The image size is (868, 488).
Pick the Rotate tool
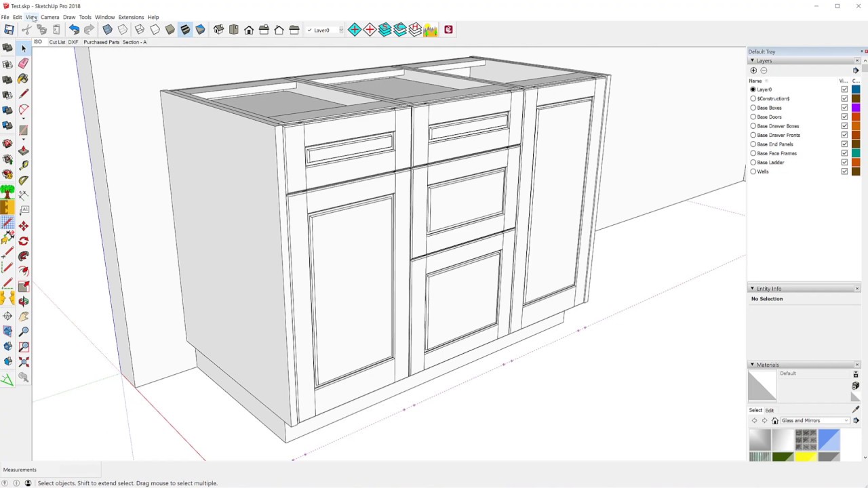pos(23,241)
